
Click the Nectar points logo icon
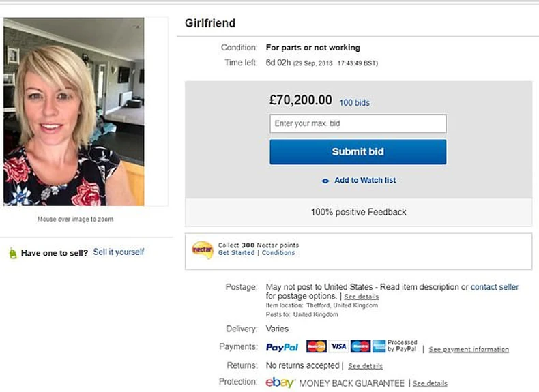click(x=203, y=250)
